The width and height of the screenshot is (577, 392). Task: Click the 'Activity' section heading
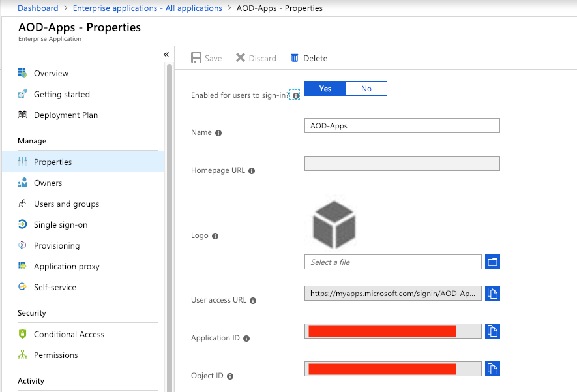(31, 381)
